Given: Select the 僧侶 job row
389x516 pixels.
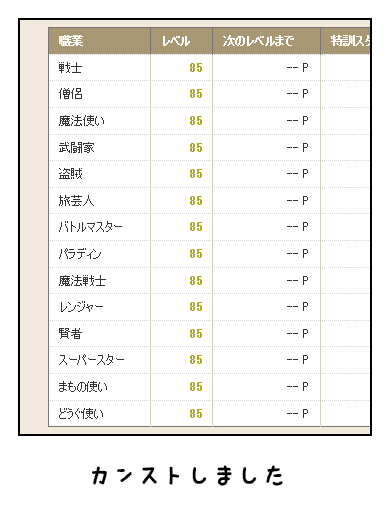Looking at the screenshot, I should pyautogui.click(x=210, y=94).
